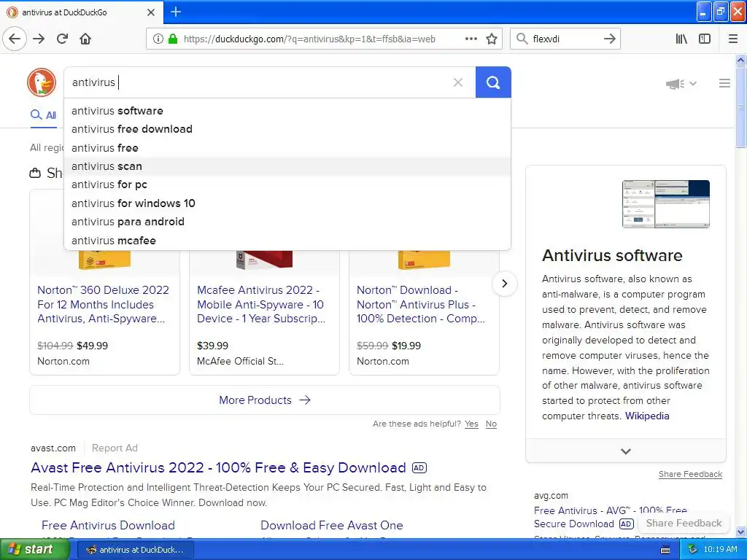Screen dimensions: 747x560
Task: Click the system tray clock 10:19 AM
Action: pos(720,550)
